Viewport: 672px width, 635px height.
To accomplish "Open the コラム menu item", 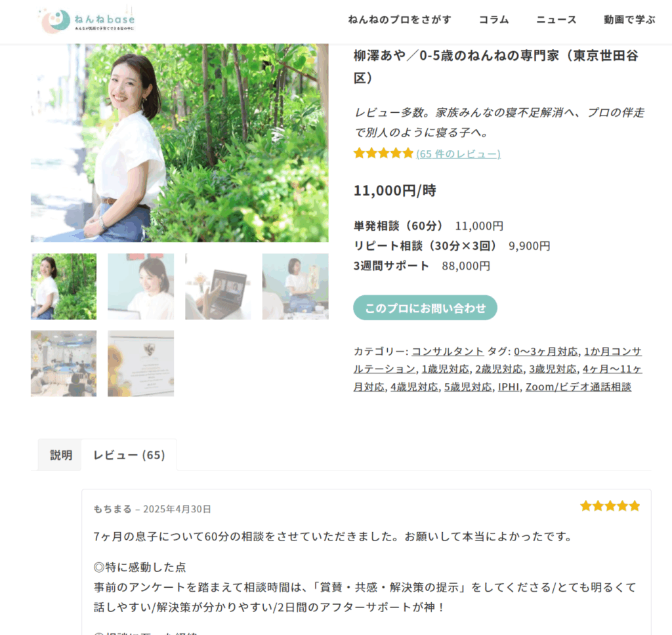I will [x=493, y=20].
